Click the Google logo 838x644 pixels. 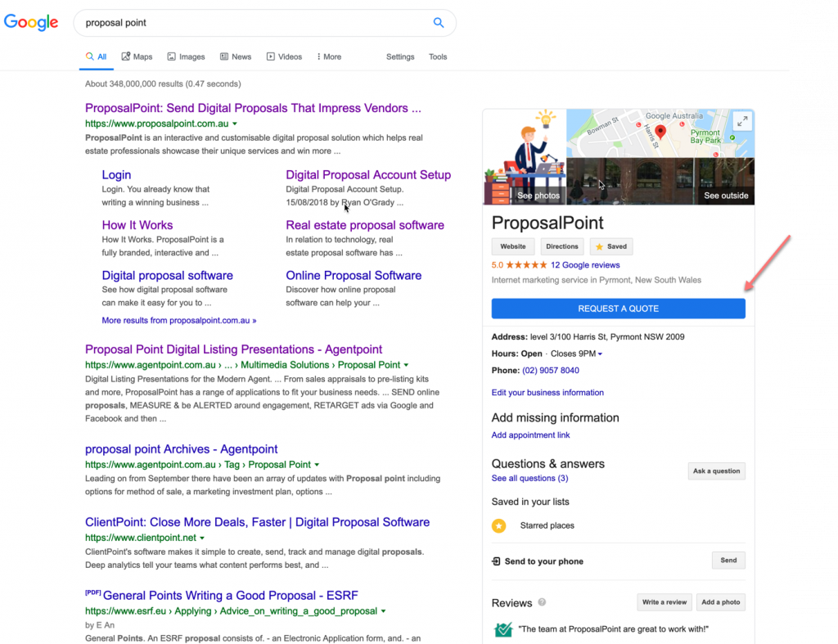pyautogui.click(x=31, y=22)
